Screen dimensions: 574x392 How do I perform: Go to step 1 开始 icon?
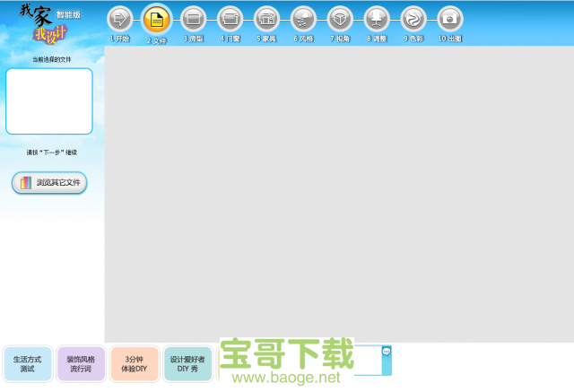120,19
